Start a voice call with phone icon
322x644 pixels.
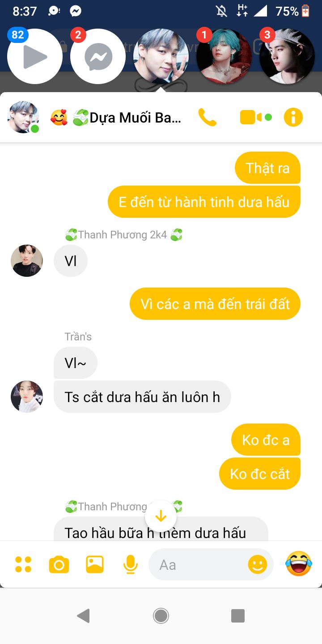(208, 118)
